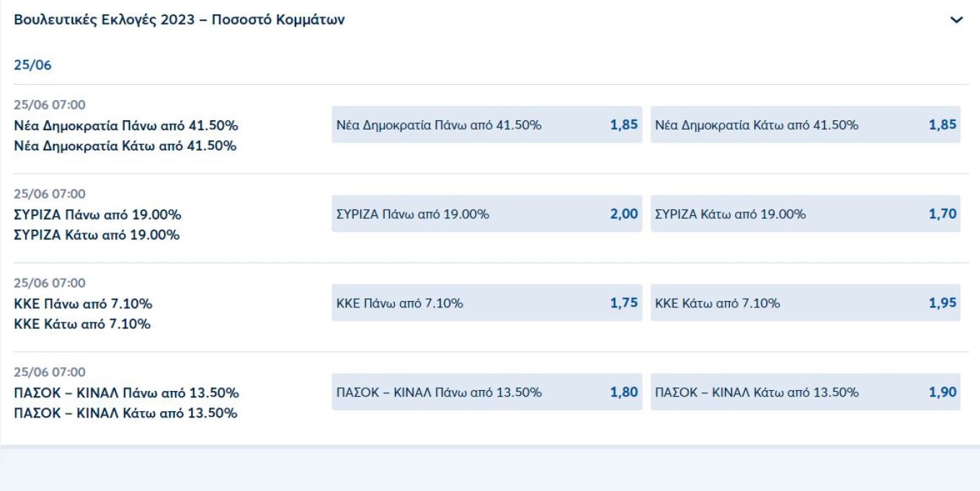Screen dimensions: 980x491
Task: Click the 1,90 odds value for ΠΑΣΟΚ
Action: [943, 393]
